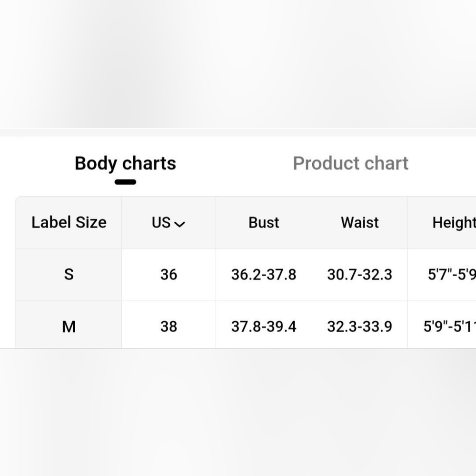This screenshot has width=476, height=476.
Task: Click the height value for size S
Action: (x=451, y=275)
